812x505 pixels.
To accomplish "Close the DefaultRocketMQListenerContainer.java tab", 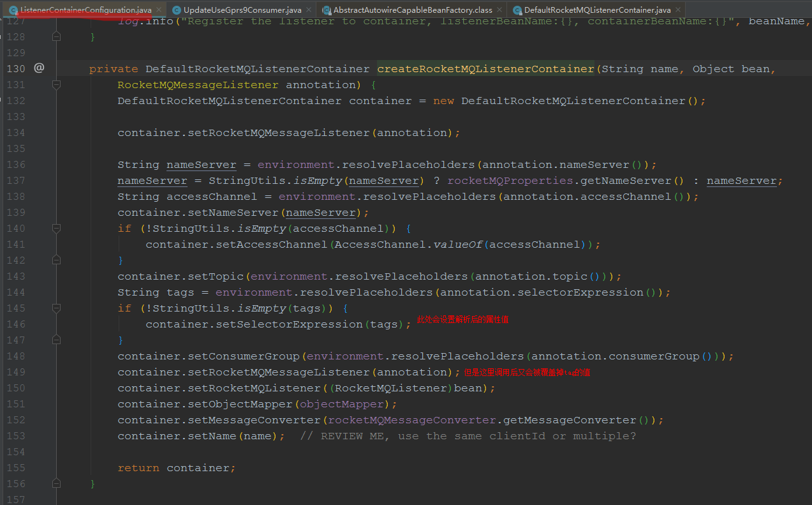I will coord(678,11).
